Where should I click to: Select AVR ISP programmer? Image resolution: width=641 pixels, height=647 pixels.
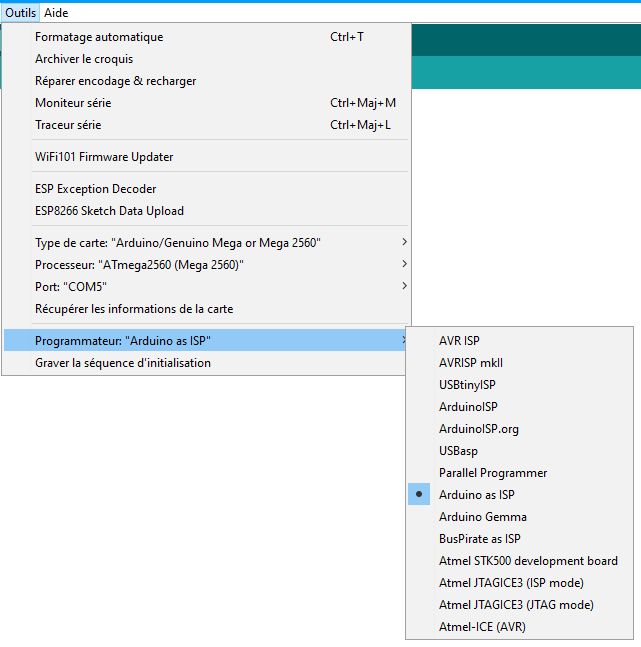tap(520, 341)
